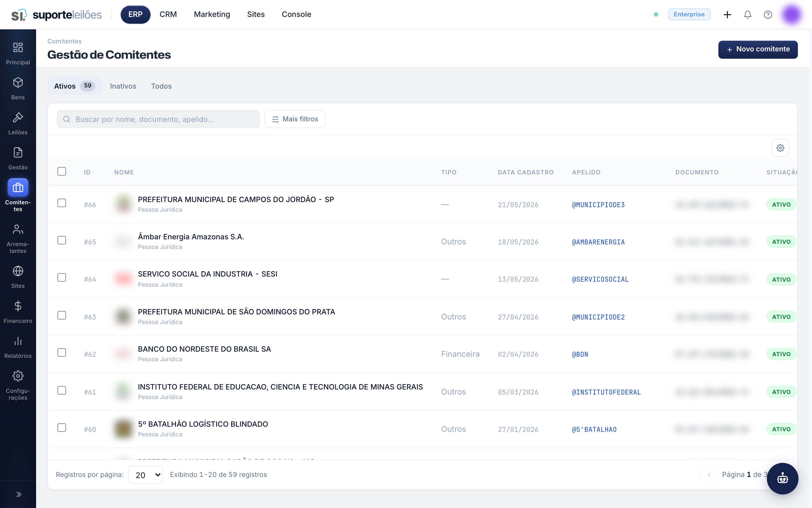Select row #64 SESI checkbox
This screenshot has height=508, width=812.
pyautogui.click(x=62, y=277)
